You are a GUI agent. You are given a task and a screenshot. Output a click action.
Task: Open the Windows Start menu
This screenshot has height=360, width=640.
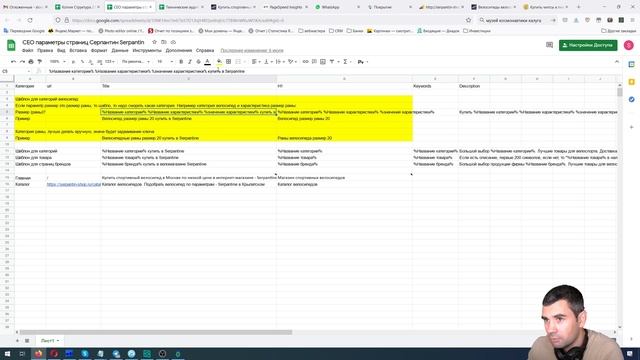[7, 353]
